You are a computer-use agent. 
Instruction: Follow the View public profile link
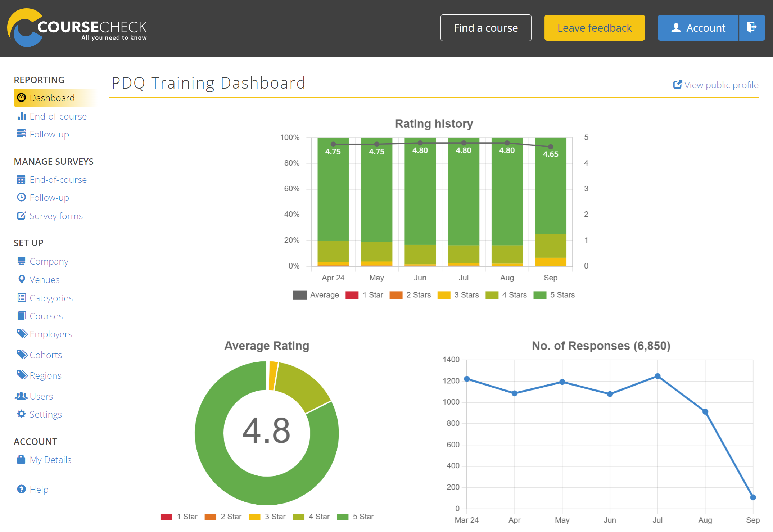point(721,85)
